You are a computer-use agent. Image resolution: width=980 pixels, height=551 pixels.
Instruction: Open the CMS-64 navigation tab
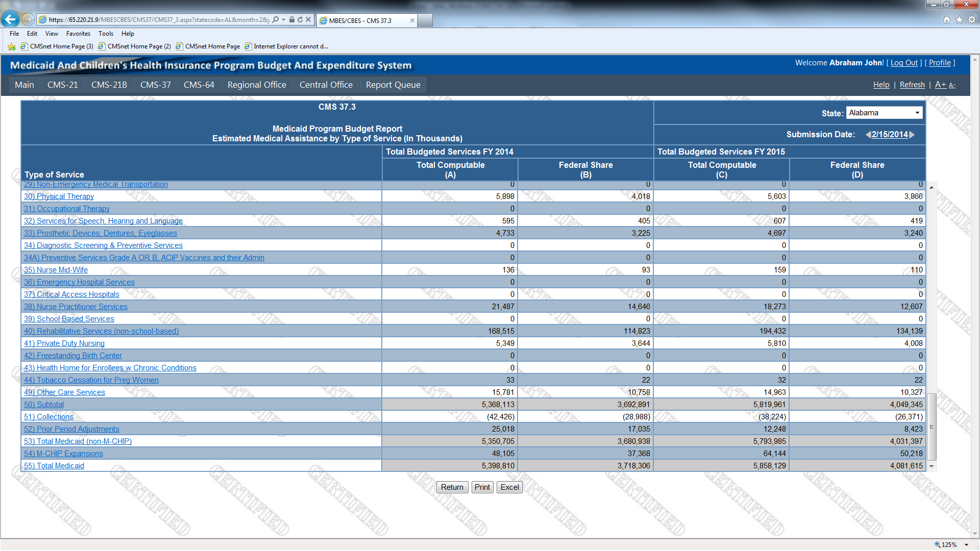(x=199, y=85)
